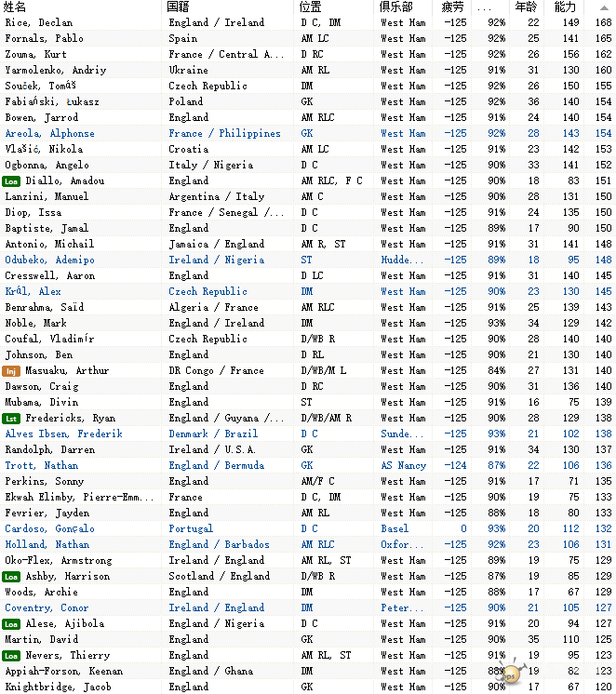Select player Ekwah Elimby, Pierre-Emm...
616x694 pixels.
tap(79, 498)
